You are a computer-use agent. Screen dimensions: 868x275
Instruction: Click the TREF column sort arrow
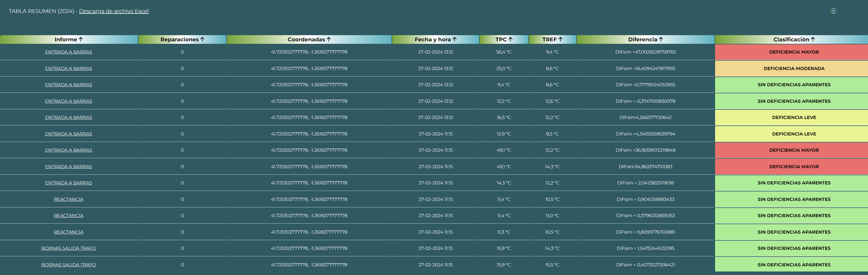(560, 39)
